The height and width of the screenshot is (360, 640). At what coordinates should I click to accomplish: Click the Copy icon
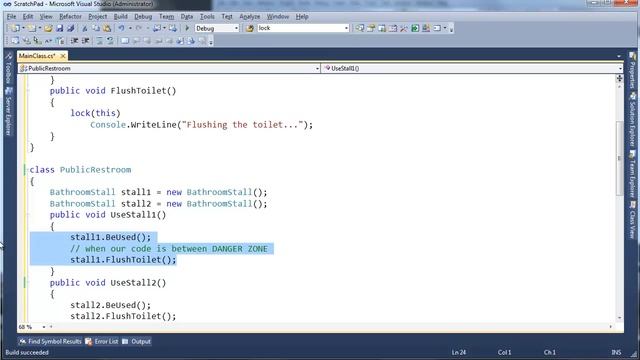coord(96,28)
